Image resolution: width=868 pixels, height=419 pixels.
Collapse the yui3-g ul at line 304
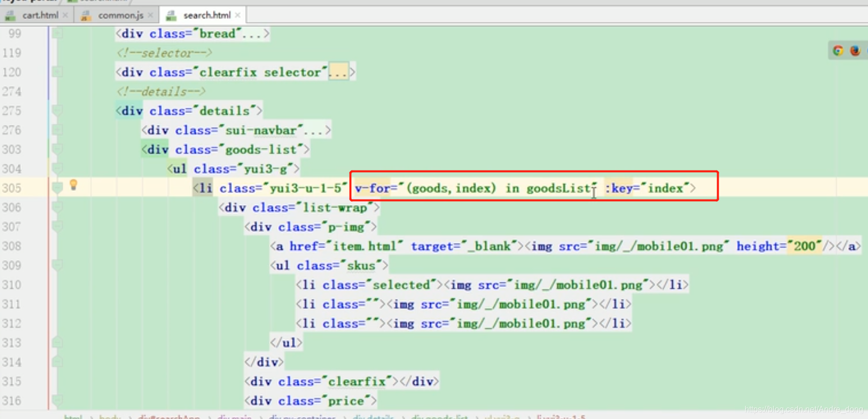tap(58, 169)
